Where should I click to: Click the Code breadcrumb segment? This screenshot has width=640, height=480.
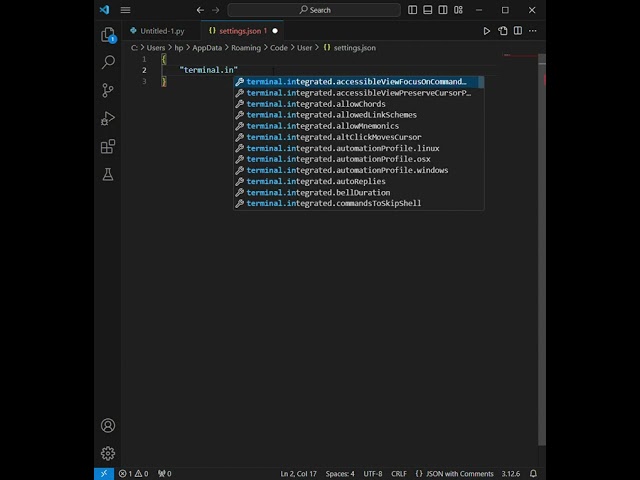point(279,48)
